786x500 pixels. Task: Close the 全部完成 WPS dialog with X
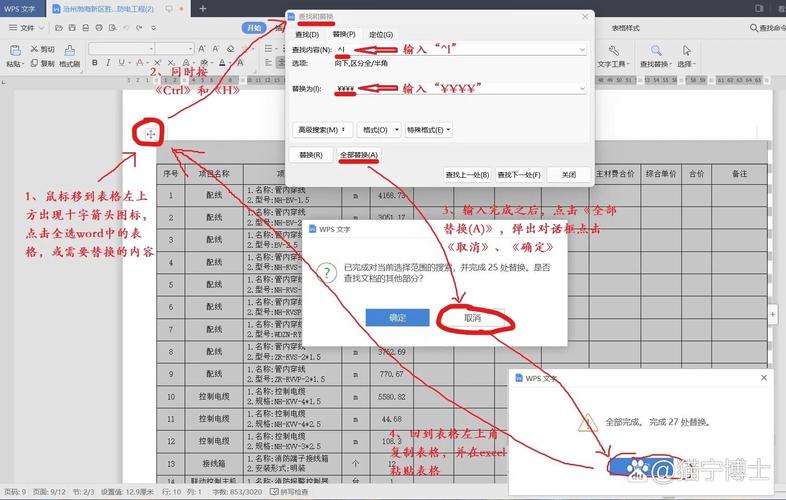(763, 378)
